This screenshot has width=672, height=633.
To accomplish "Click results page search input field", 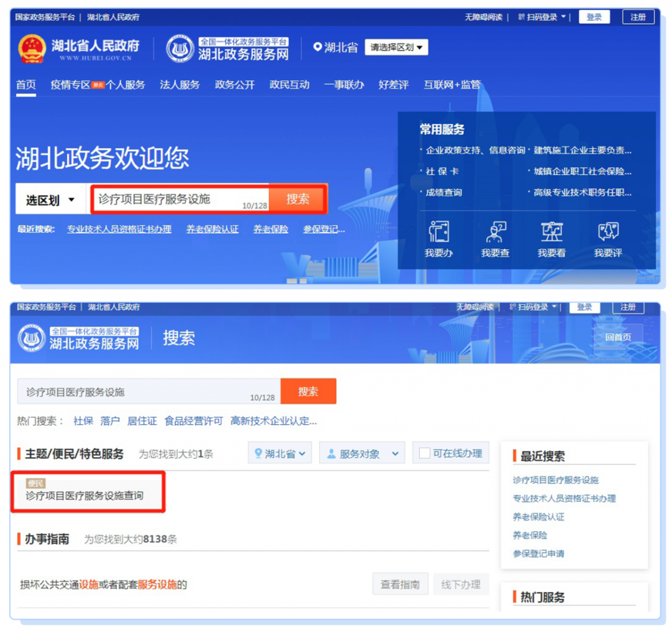I will 149,391.
